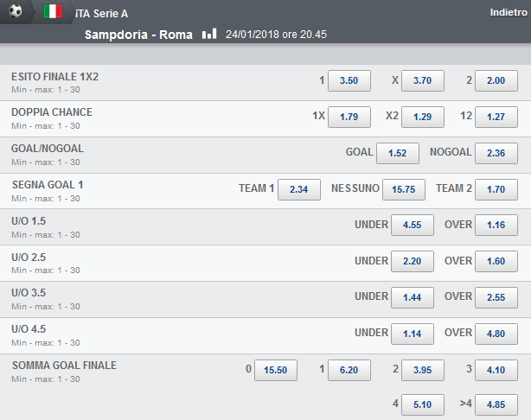Click the Italian flag icon
The height and width of the screenshot is (420, 531).
(53, 11)
